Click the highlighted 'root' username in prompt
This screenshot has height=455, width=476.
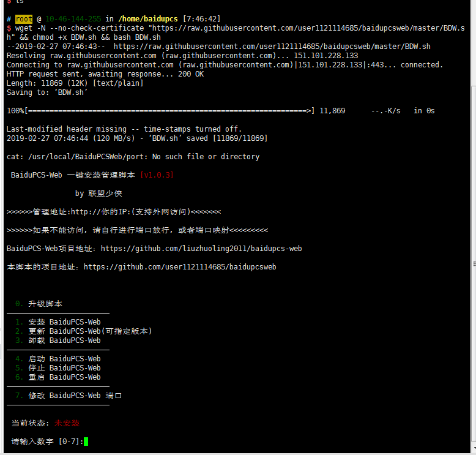point(24,19)
